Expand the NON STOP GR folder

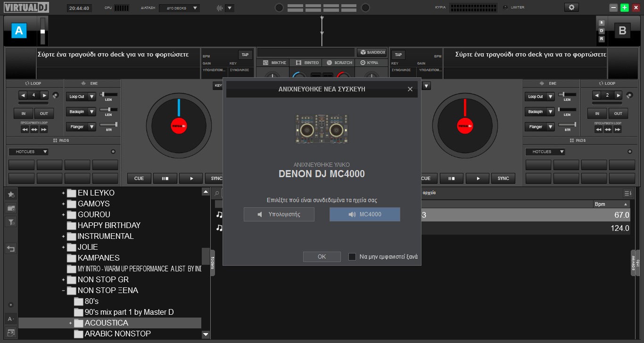pyautogui.click(x=63, y=280)
